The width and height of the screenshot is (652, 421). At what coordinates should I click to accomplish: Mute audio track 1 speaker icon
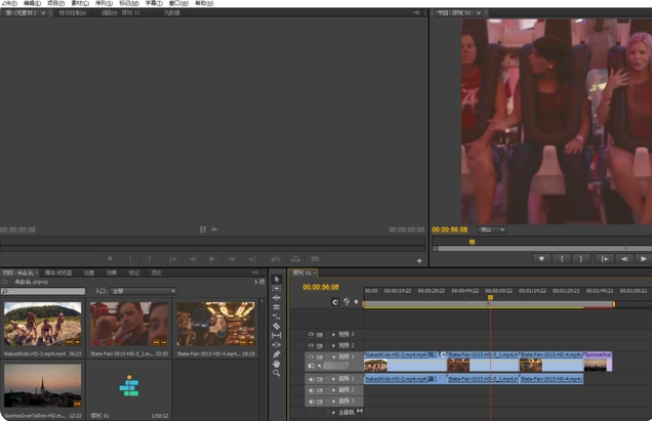(310, 379)
